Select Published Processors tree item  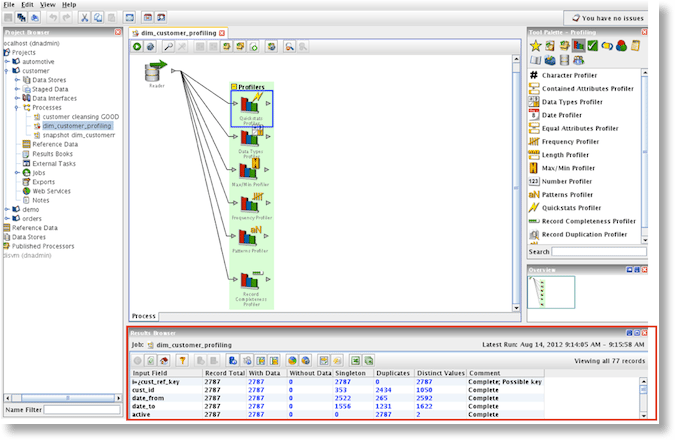[39, 246]
